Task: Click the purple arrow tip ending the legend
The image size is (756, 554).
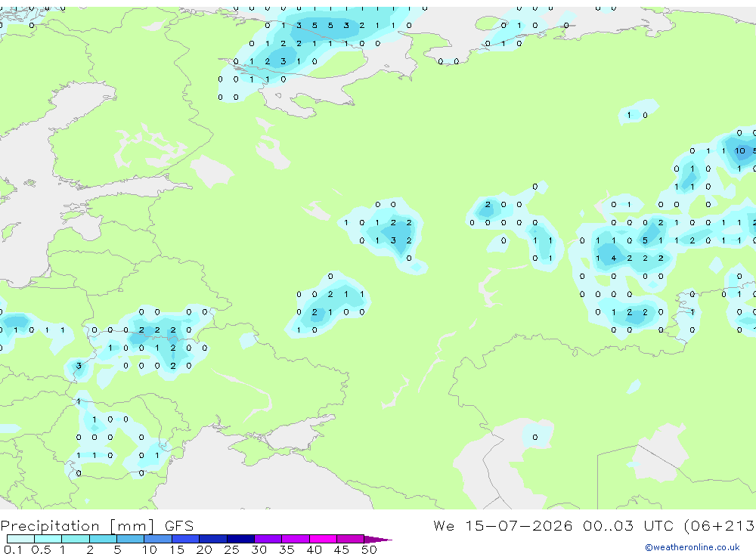Action: (377, 539)
